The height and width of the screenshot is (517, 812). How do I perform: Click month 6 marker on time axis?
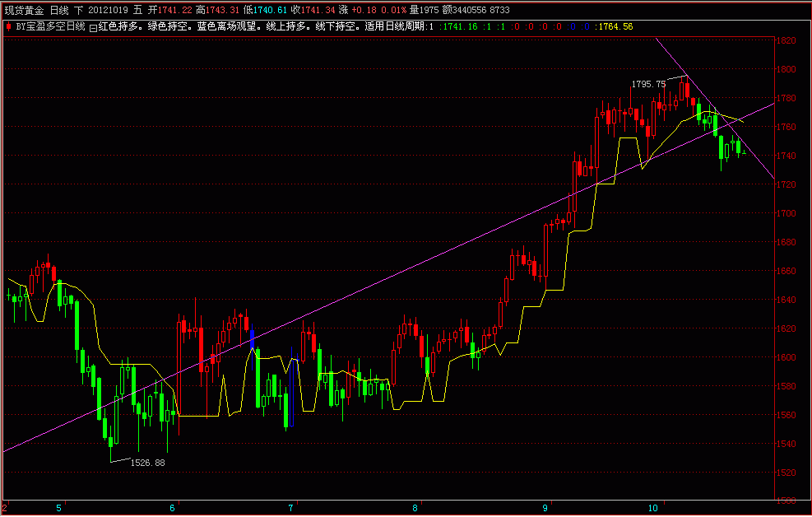(x=173, y=508)
